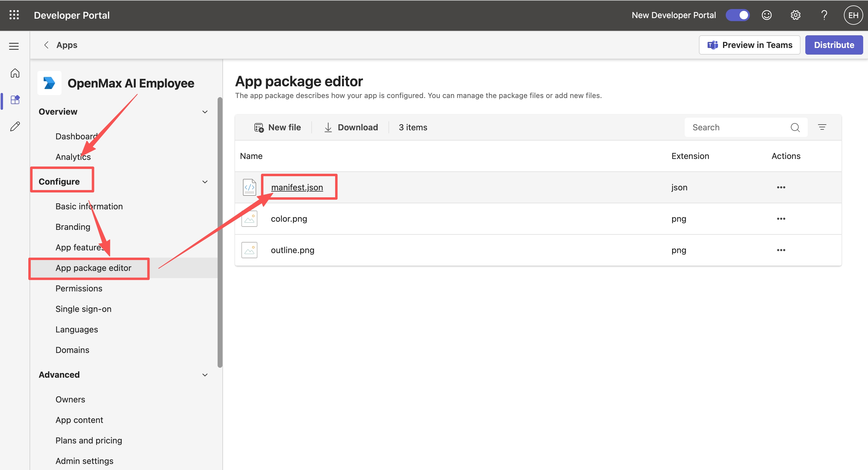Screen dimensions: 868x470
Task: Open the EH account avatar
Action: coord(853,15)
